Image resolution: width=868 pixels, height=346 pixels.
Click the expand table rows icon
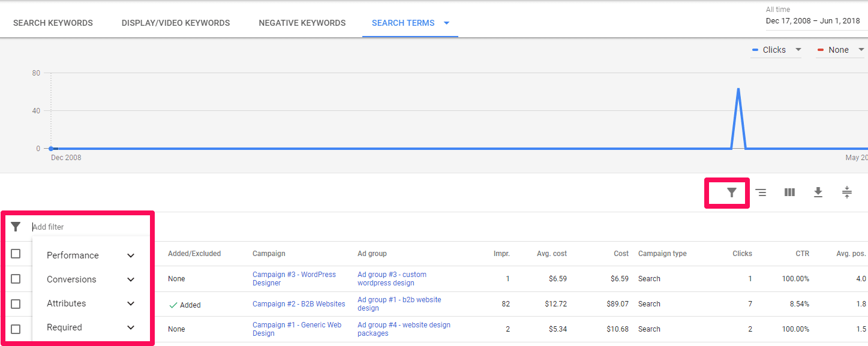[846, 192]
